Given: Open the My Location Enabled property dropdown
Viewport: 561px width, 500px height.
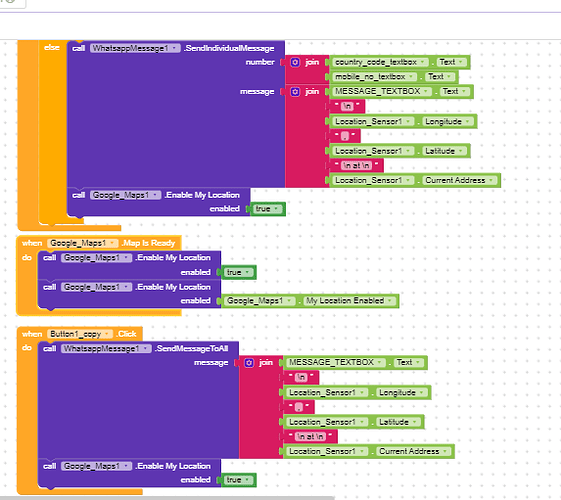Looking at the screenshot, I should [350, 301].
